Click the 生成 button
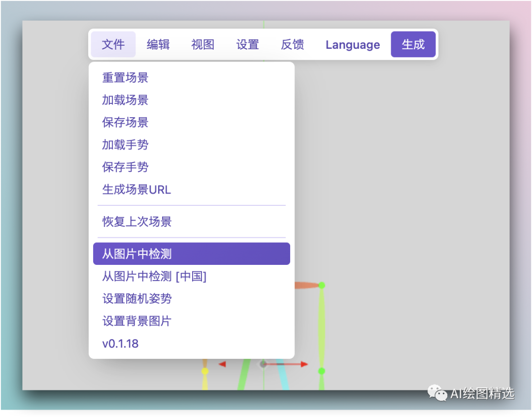The width and height of the screenshot is (532, 417). click(413, 44)
